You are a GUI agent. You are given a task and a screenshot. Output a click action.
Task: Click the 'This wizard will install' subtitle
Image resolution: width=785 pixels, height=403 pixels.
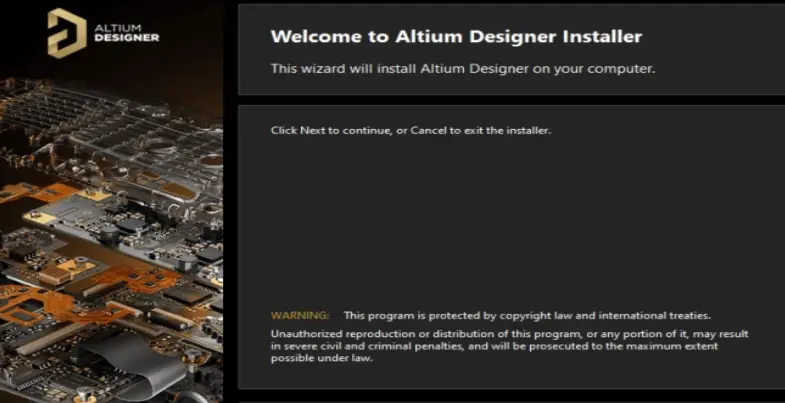click(x=463, y=69)
